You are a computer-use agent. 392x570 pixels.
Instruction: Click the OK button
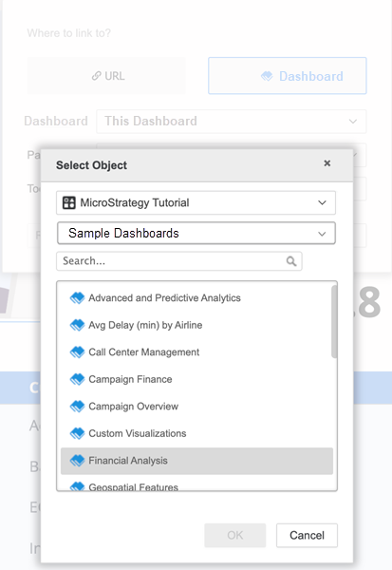tap(235, 535)
